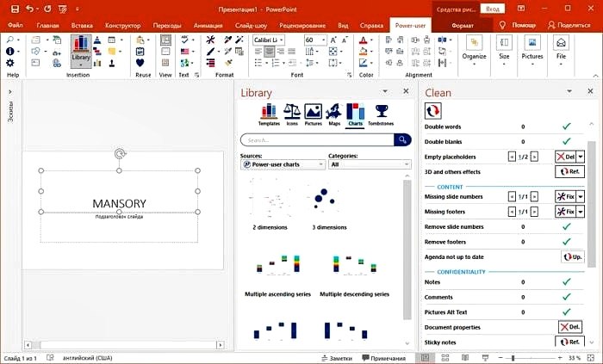Open the font name dropdown
This screenshot has height=364, width=603.
(x=282, y=40)
